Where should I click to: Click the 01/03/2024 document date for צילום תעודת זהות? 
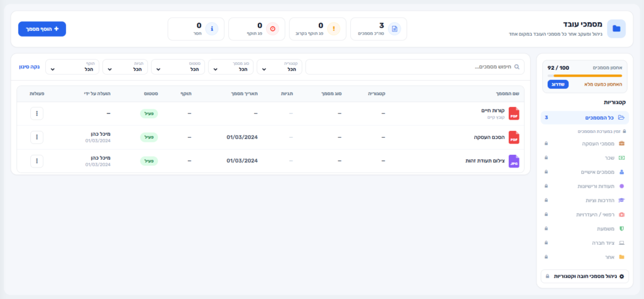[x=242, y=161]
